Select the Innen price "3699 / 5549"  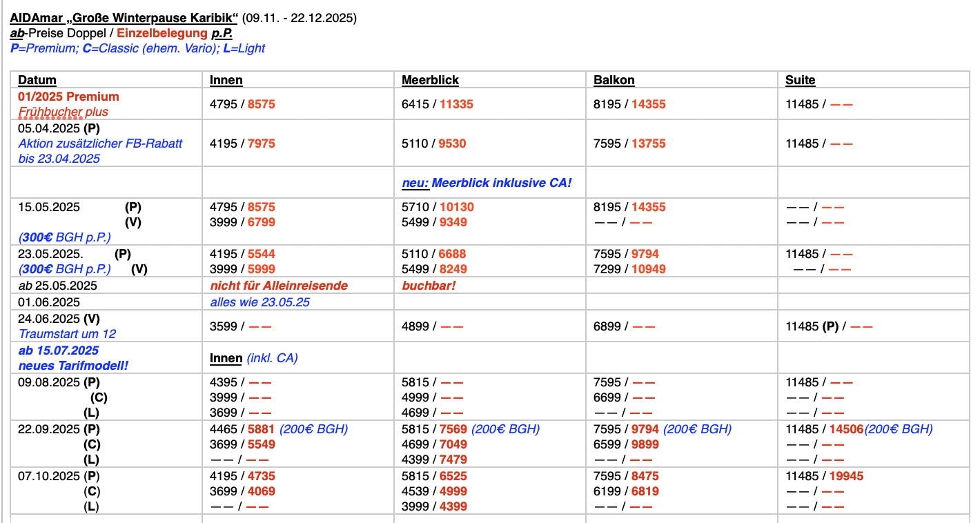point(242,444)
